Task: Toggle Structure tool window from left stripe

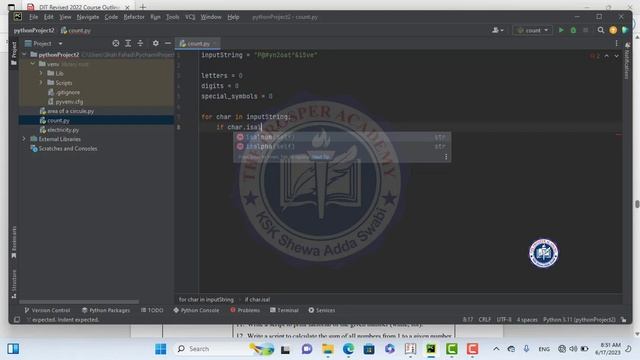Action: [14, 284]
